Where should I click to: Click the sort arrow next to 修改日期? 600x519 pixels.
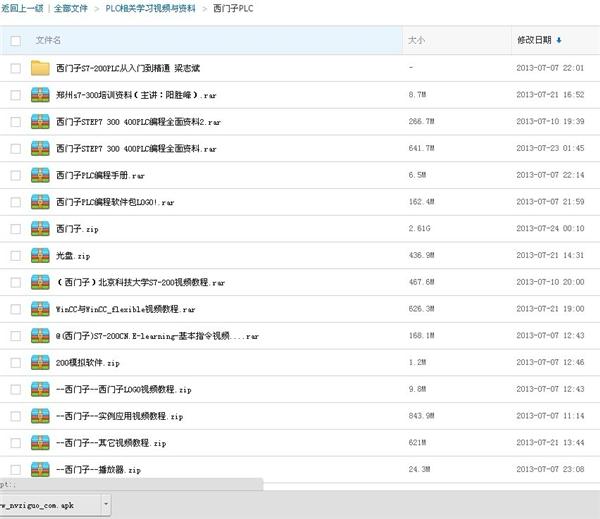pos(559,40)
